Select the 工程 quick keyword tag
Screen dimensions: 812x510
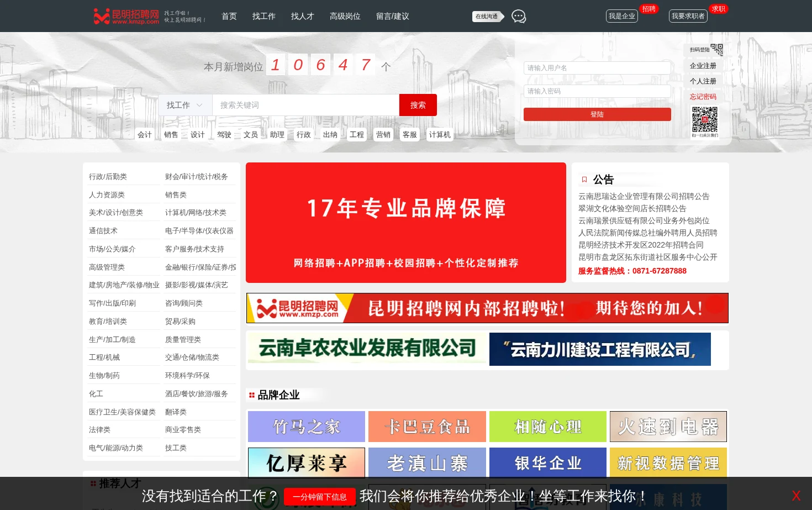click(x=357, y=134)
